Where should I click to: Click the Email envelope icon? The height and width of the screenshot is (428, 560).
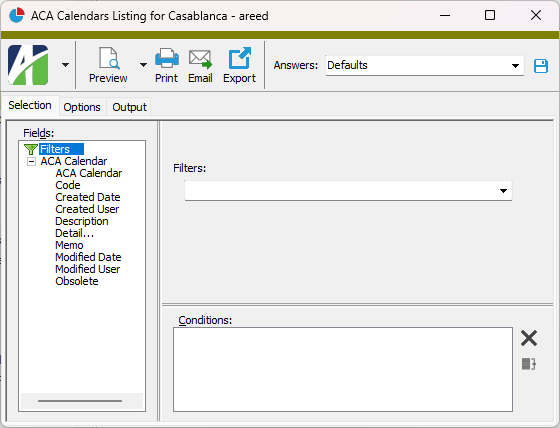coord(200,59)
